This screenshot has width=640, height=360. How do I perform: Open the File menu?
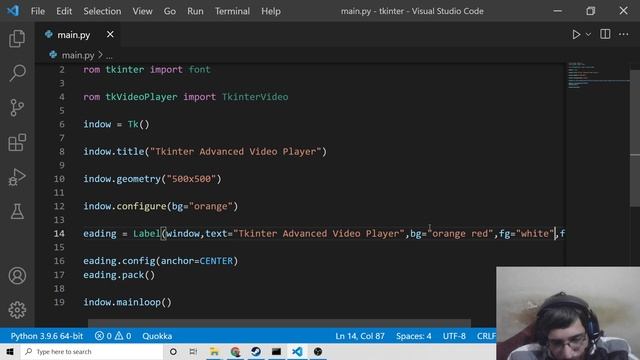pos(38,11)
